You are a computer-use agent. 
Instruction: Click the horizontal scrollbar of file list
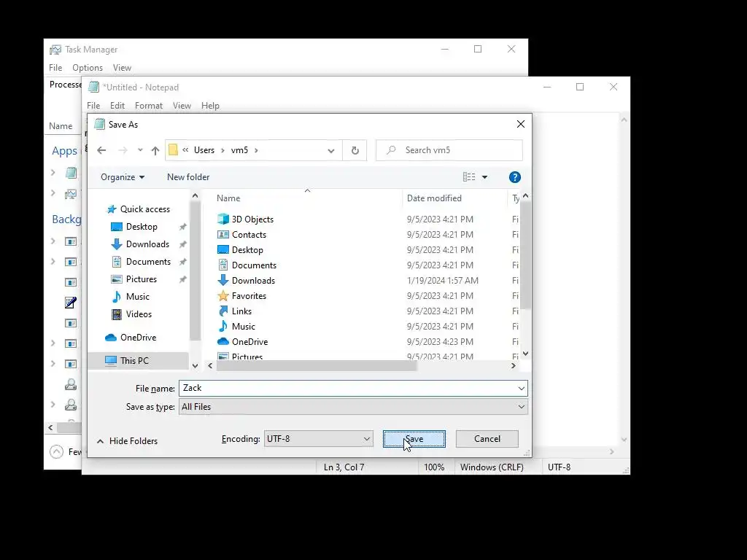point(317,366)
